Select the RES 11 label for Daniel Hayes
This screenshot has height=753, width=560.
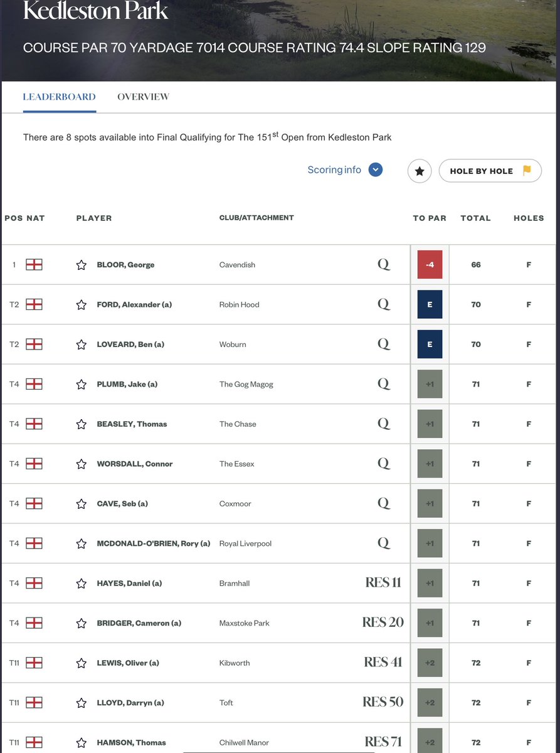[x=383, y=583]
